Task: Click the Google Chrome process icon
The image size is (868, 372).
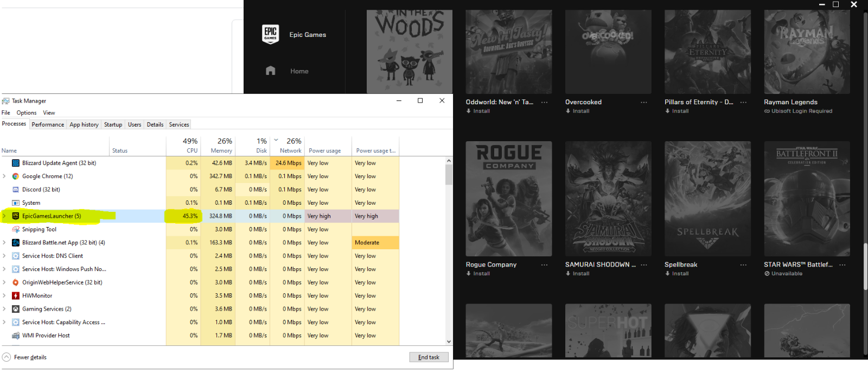Action: [x=16, y=176]
